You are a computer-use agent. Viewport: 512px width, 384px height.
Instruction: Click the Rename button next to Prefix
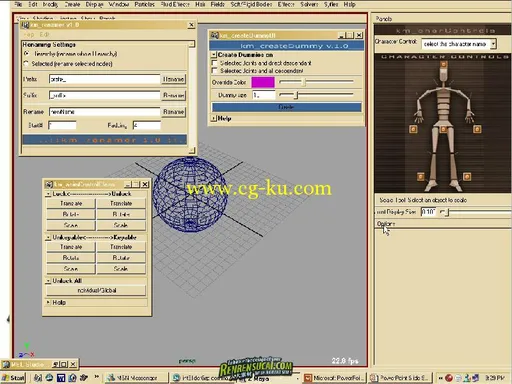(173, 79)
